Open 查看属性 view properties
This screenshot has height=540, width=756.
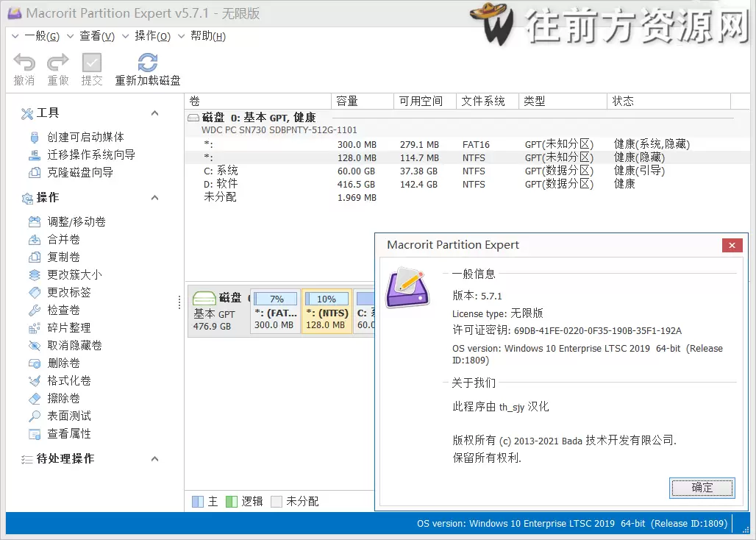(69, 434)
